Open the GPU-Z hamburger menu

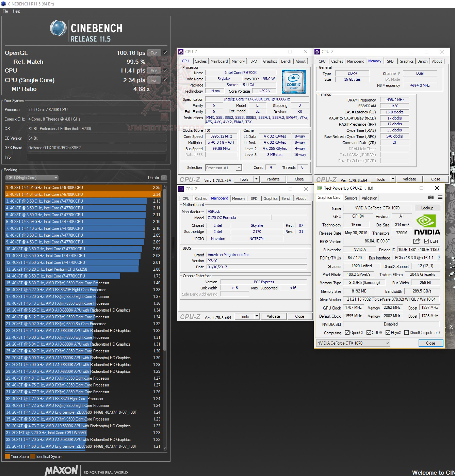440,197
